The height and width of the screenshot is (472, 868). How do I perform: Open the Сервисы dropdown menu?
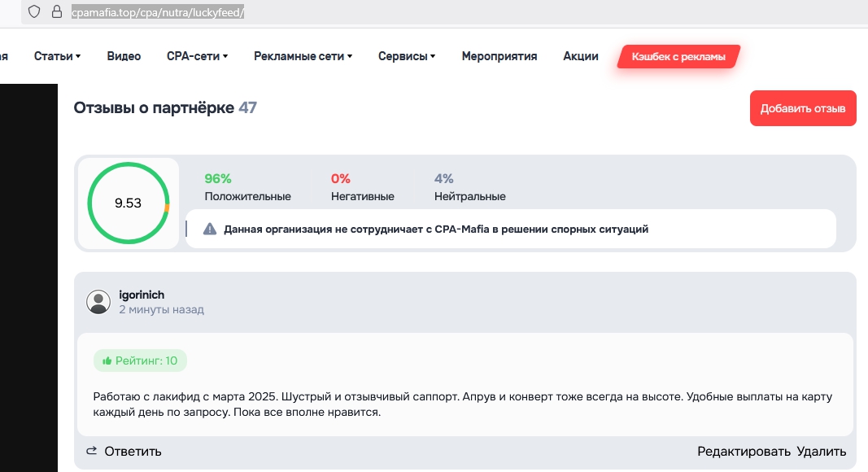[407, 56]
